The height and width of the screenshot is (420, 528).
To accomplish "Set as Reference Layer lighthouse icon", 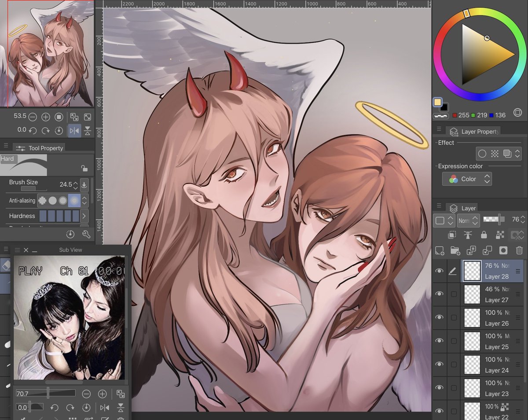I will pyautogui.click(x=468, y=235).
